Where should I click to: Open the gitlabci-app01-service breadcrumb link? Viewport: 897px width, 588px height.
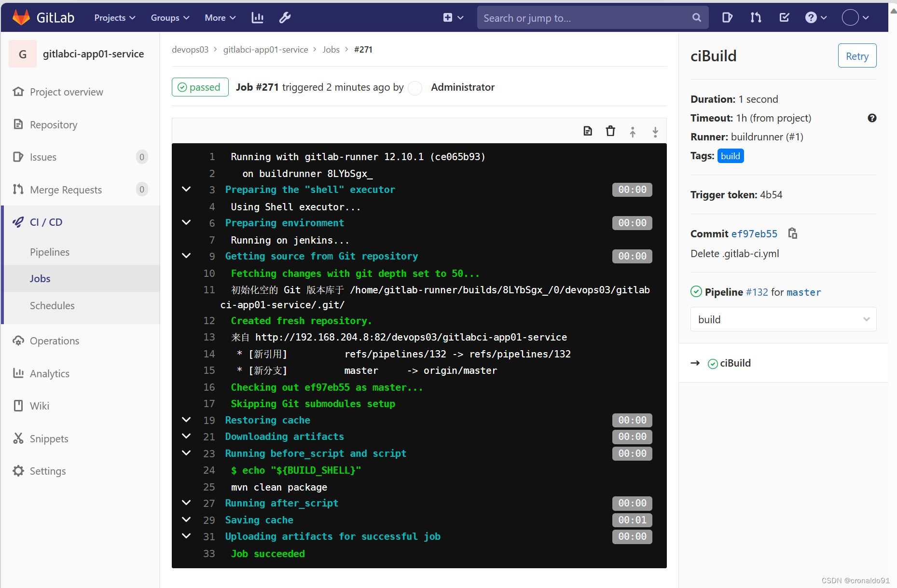265,50
